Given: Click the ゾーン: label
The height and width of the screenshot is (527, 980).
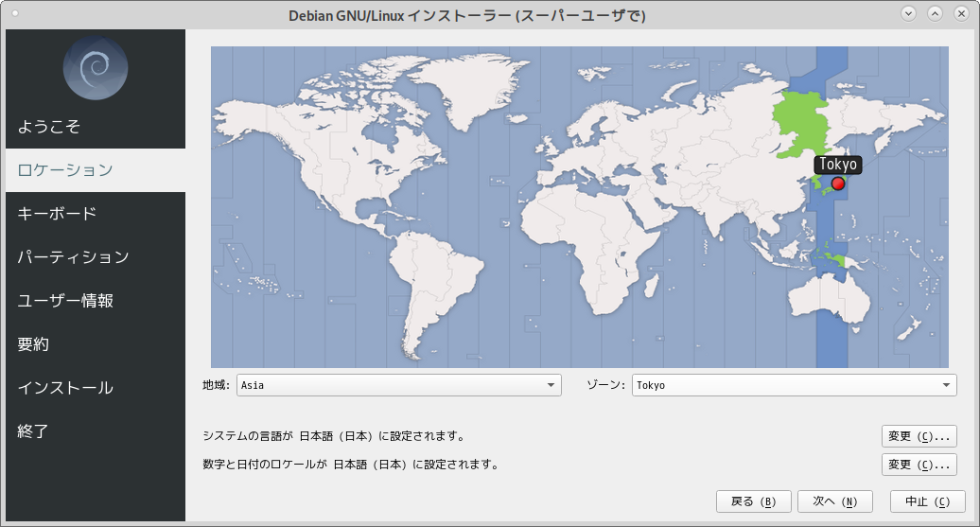Looking at the screenshot, I should click(x=605, y=385).
